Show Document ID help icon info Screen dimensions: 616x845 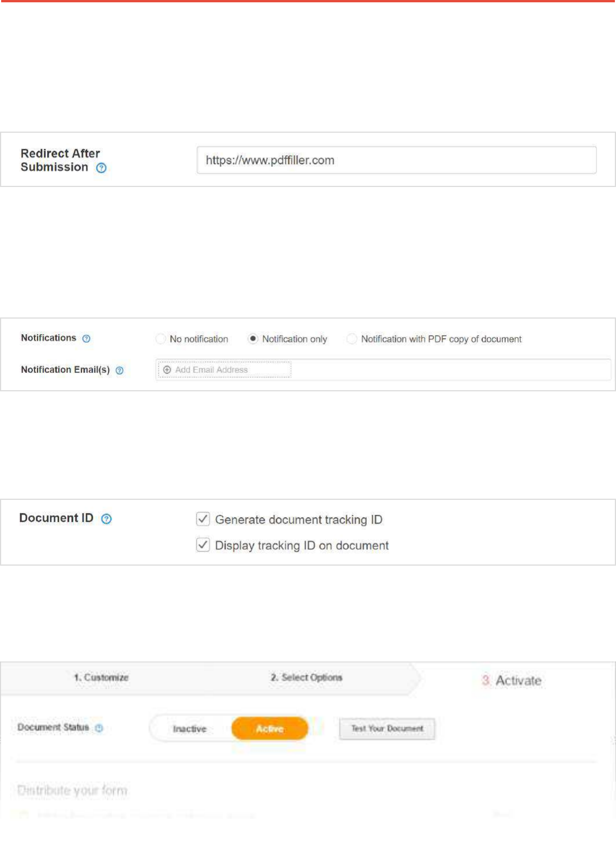click(x=106, y=519)
